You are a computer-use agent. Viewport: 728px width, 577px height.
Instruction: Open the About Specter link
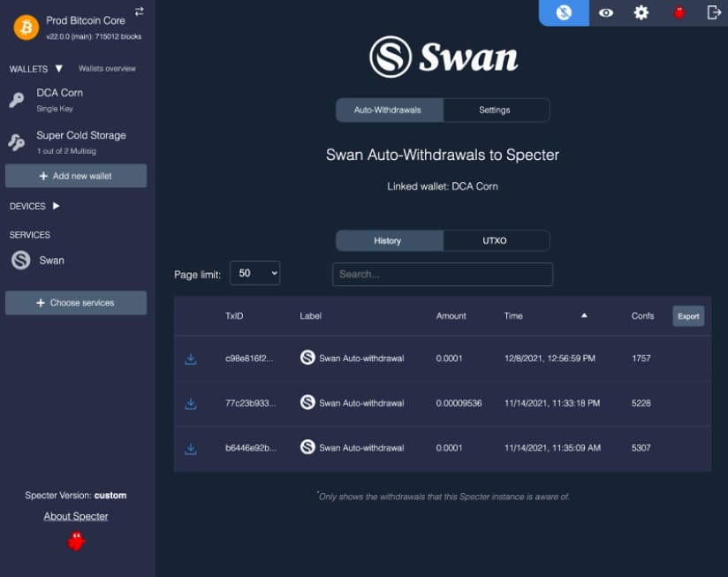76,516
